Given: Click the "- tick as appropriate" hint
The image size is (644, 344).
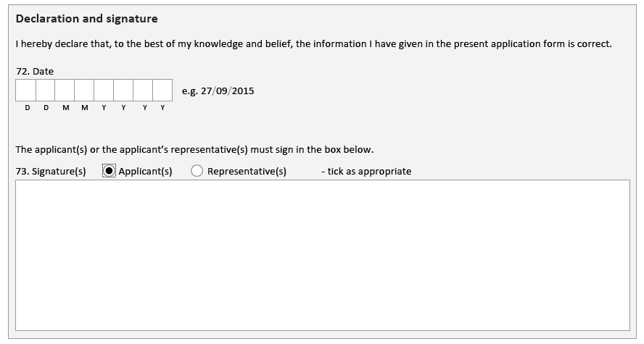Looking at the screenshot, I should coord(366,172).
